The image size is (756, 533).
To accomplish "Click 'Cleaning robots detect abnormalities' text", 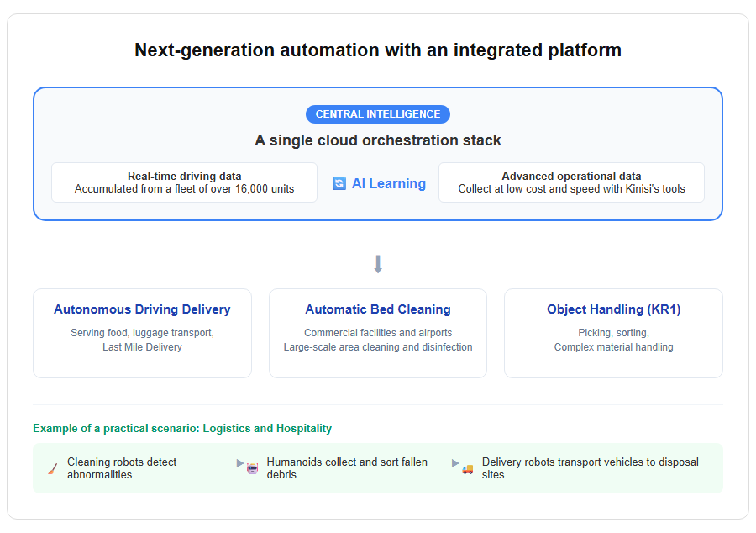I will pyautogui.click(x=122, y=468).
